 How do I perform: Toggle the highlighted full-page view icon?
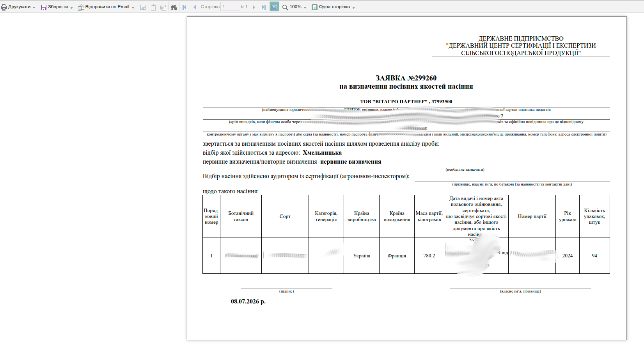tap(275, 7)
